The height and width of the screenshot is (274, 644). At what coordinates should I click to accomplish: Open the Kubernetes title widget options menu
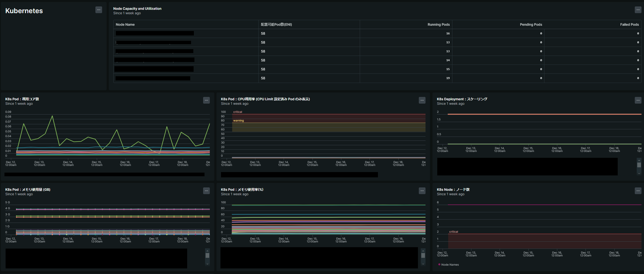coord(99,10)
